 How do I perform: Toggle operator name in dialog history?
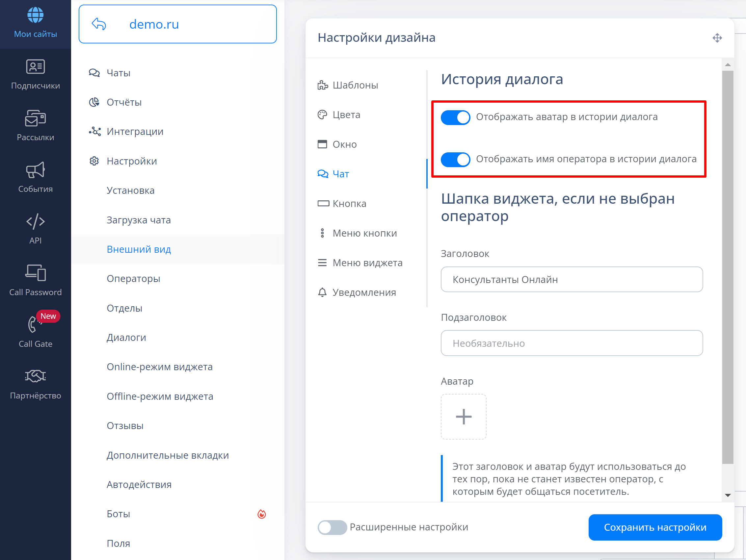455,160
